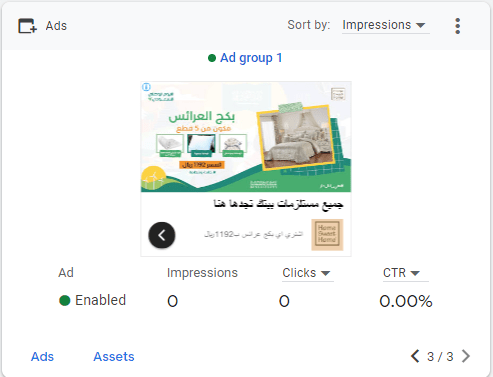Open the Ad group 1 link

(251, 58)
